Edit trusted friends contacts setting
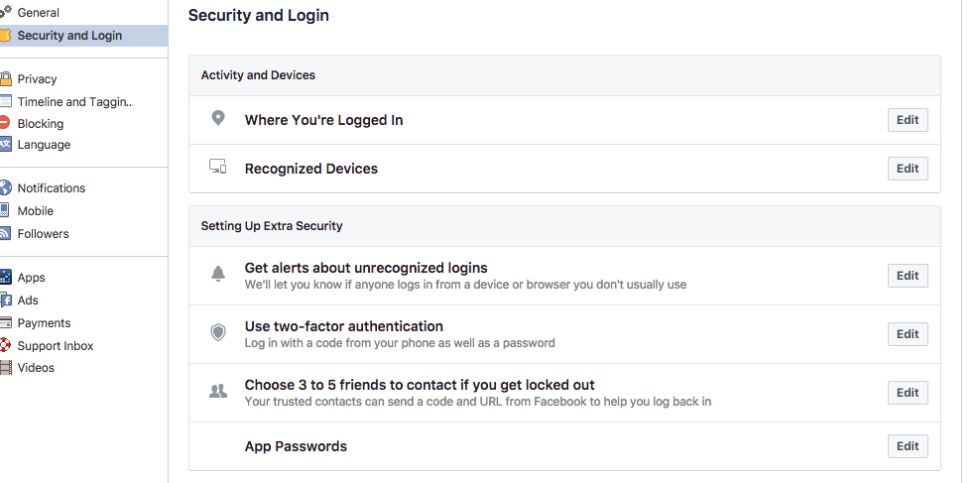 click(x=908, y=393)
